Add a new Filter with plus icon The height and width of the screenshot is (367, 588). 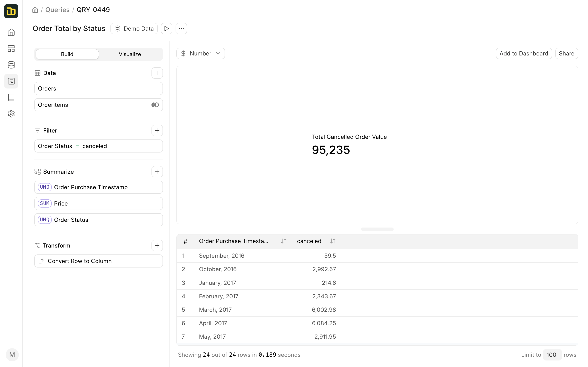157,130
